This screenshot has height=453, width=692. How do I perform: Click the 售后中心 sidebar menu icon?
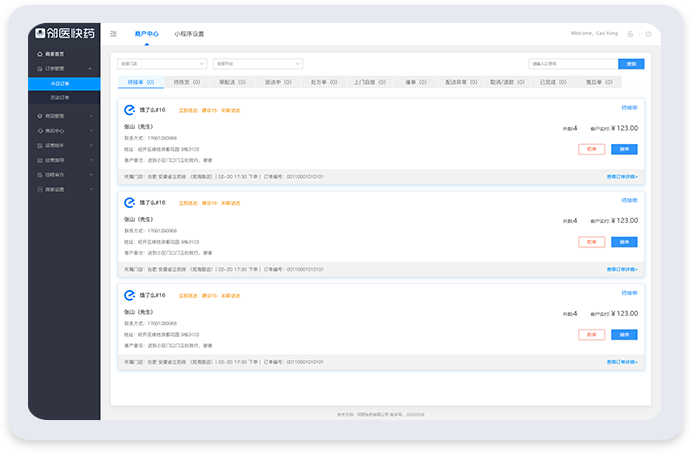40,131
